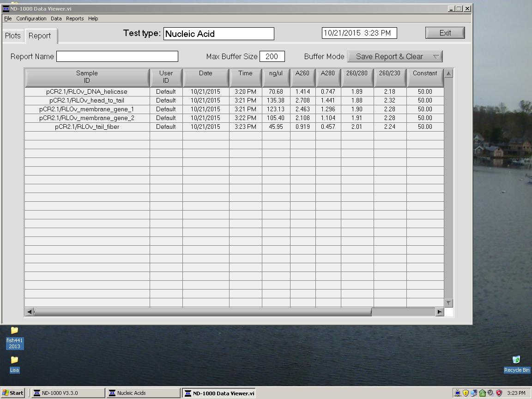Viewport: 532px width, 399px height.
Task: Switch to the Plots tab
Action: (13, 36)
